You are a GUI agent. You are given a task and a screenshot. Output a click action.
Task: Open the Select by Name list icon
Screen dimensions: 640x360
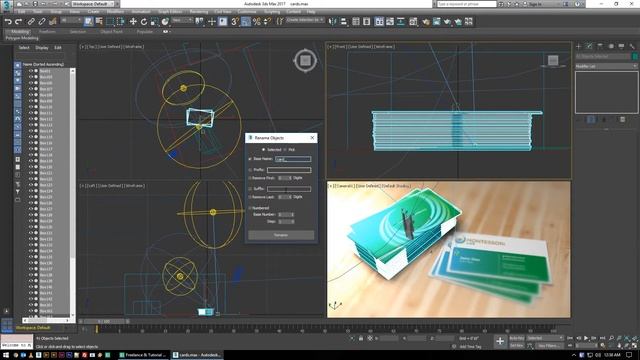tap(99, 21)
